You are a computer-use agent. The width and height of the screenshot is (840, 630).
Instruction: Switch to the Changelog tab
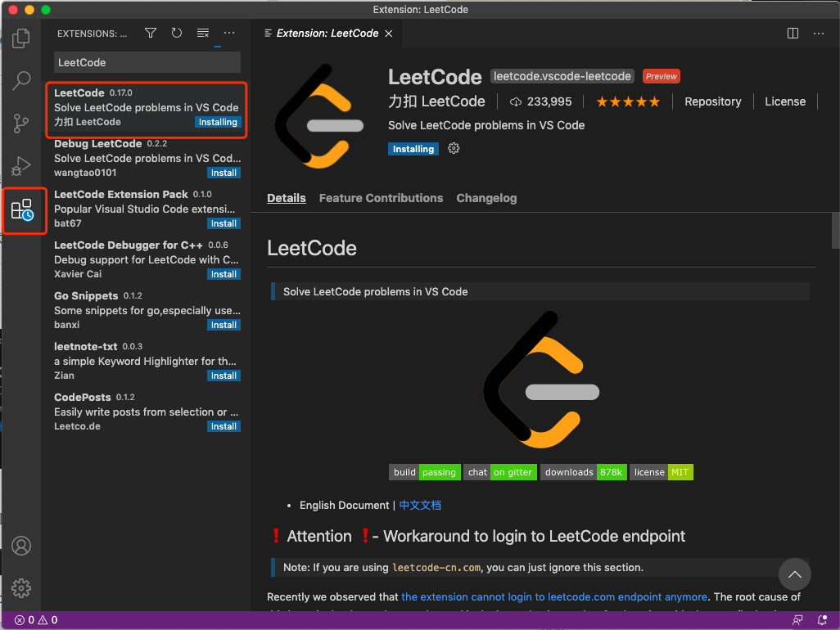[x=486, y=198]
